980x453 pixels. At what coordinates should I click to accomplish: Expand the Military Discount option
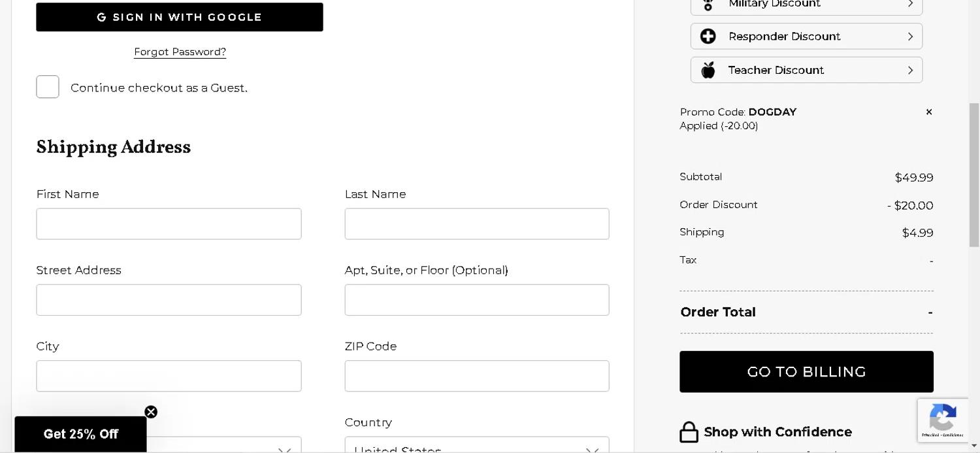click(910, 5)
